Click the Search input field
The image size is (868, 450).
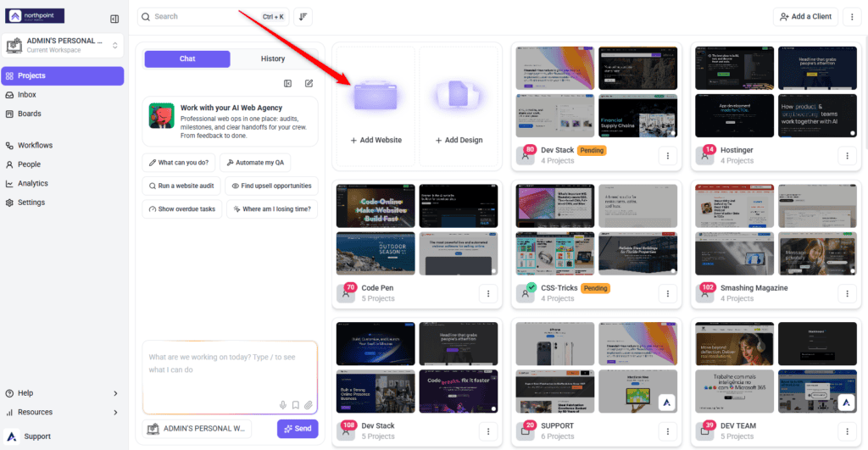pos(213,17)
